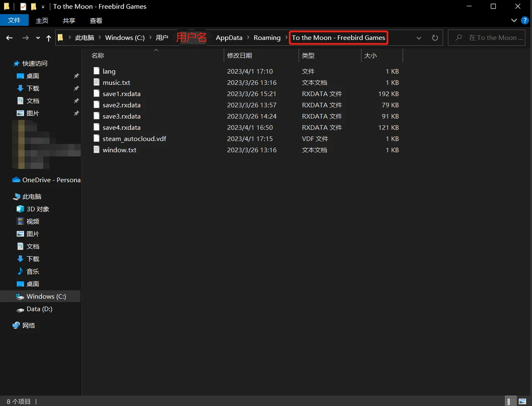This screenshot has width=532, height=406.
Task: Open 3D 对象 folder in sidebar
Action: click(37, 209)
